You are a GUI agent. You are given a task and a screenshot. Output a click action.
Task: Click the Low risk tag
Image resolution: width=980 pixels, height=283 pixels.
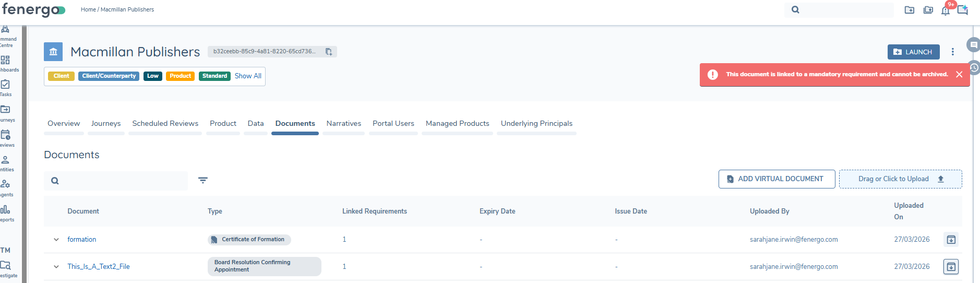[153, 76]
